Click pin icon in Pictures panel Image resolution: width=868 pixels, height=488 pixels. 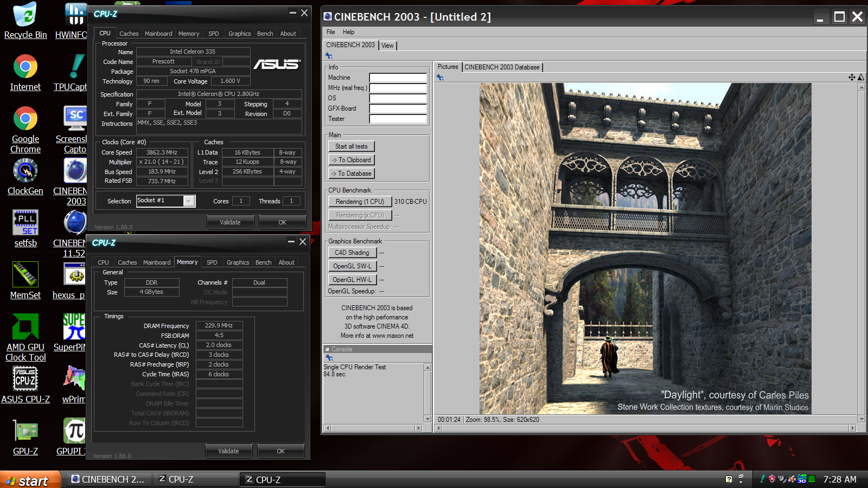tap(440, 78)
